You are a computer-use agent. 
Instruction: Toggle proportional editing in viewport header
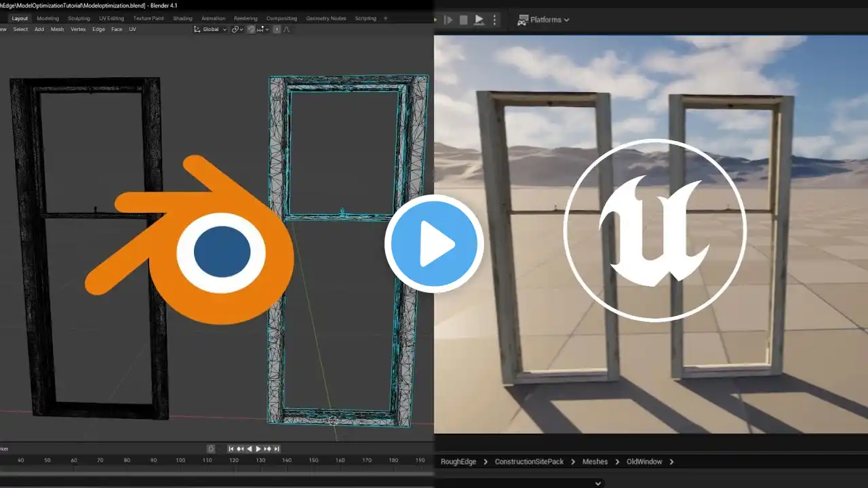pyautogui.click(x=277, y=29)
